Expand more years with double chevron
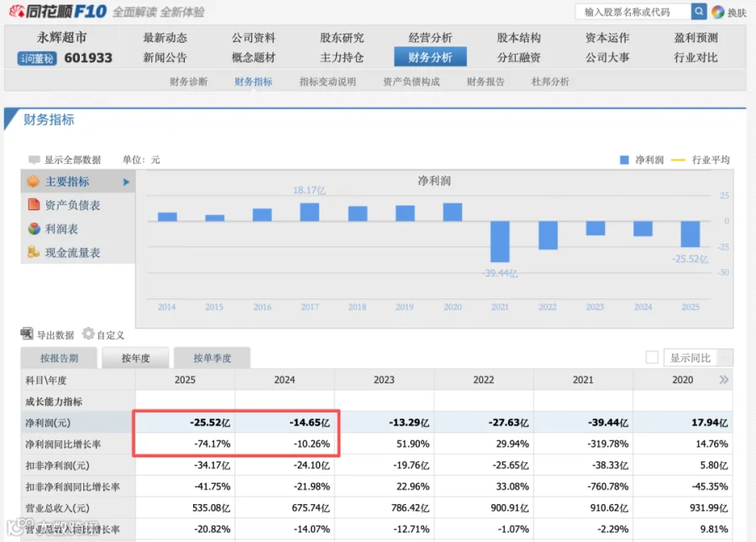Viewport: 756px width, 542px height. (723, 380)
